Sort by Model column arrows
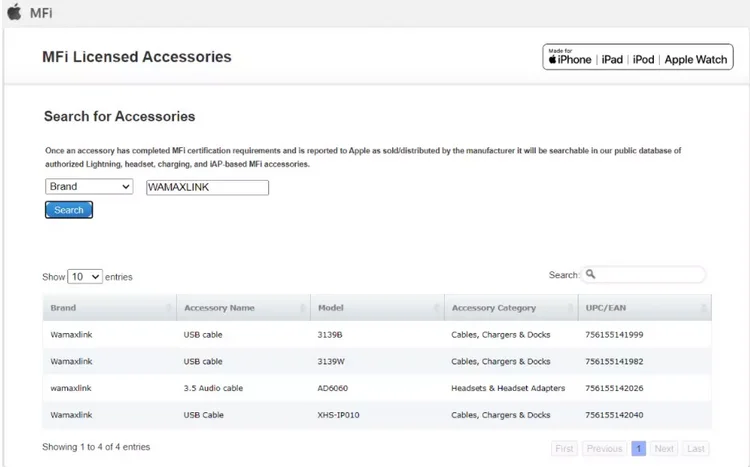Image resolution: width=750 pixels, height=467 pixels. click(x=437, y=308)
